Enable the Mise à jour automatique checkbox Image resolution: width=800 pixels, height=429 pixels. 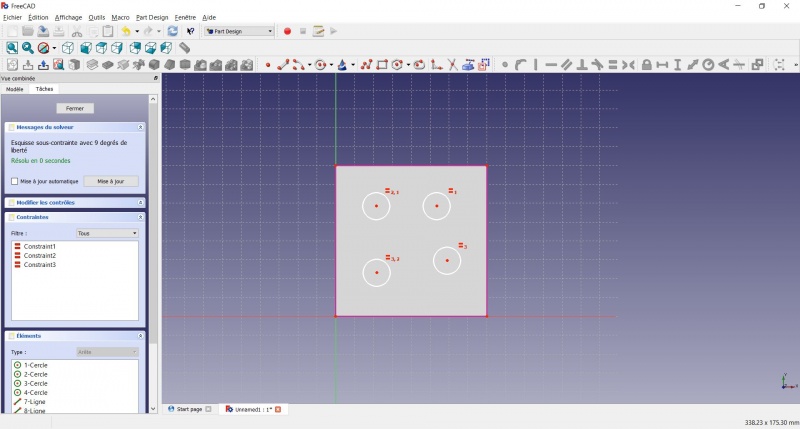[x=14, y=181]
